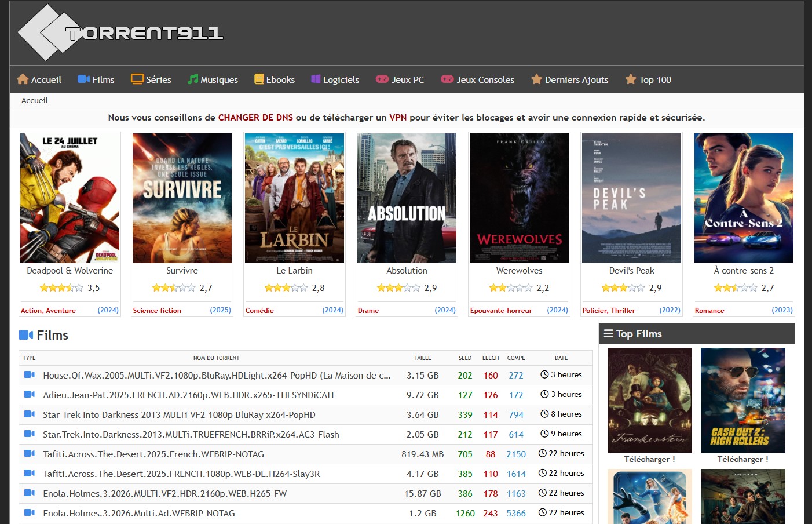Click the Jeux PC gamepad icon
The image size is (812, 524).
pyautogui.click(x=382, y=79)
